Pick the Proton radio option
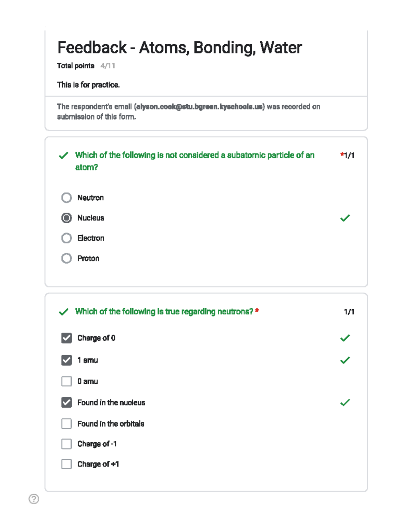Viewport: 411px width, 532px height. [x=66, y=258]
